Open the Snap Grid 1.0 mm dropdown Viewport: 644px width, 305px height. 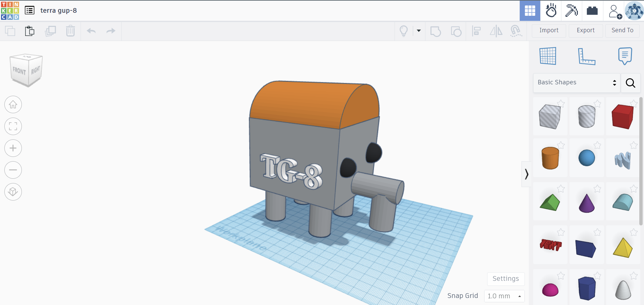coord(504,296)
